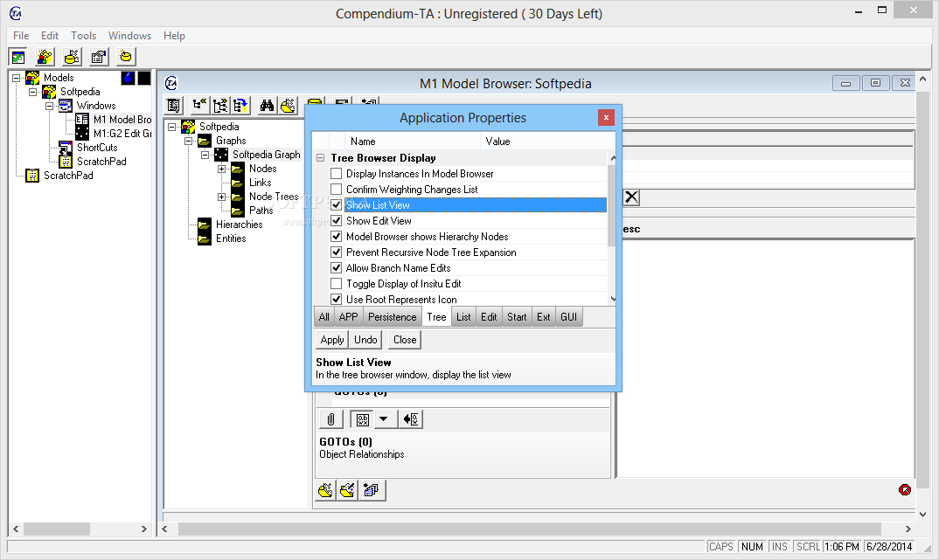Click the stacked documents icon below GOTOs panel
Screen dimensions: 939x560
[372, 491]
